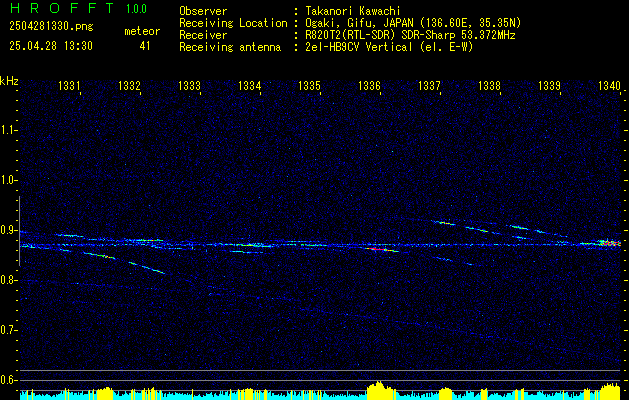Click the Observer label
Screen dimensions: 629x400
click(203, 11)
